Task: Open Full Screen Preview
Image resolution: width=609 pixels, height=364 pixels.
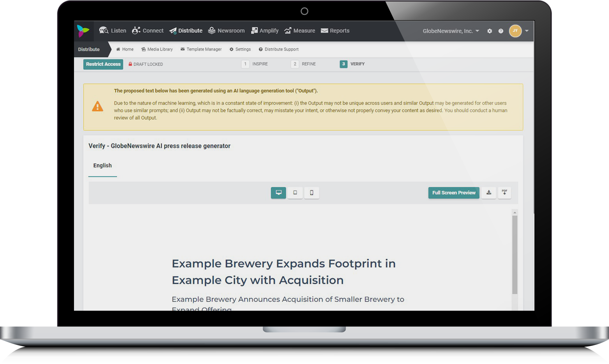Action: coord(453,192)
